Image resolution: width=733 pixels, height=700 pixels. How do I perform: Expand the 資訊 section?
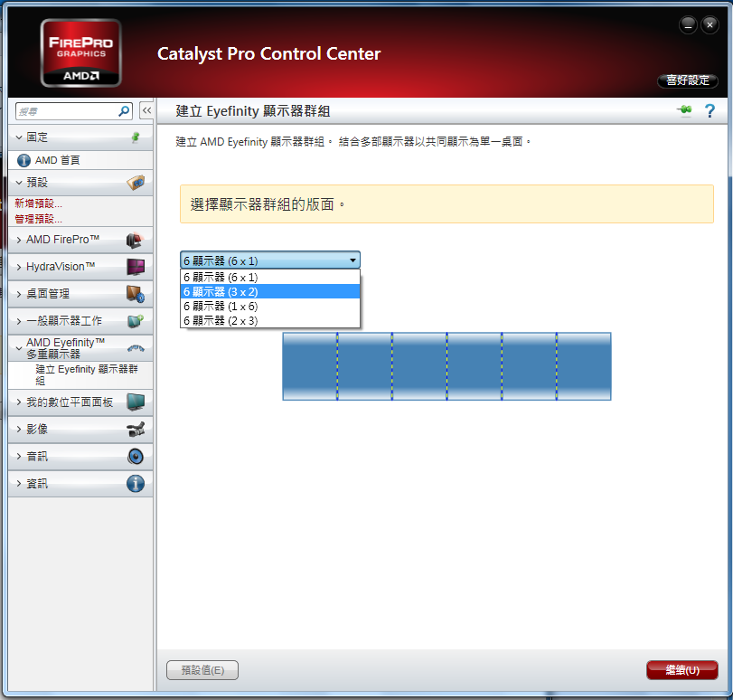point(19,483)
